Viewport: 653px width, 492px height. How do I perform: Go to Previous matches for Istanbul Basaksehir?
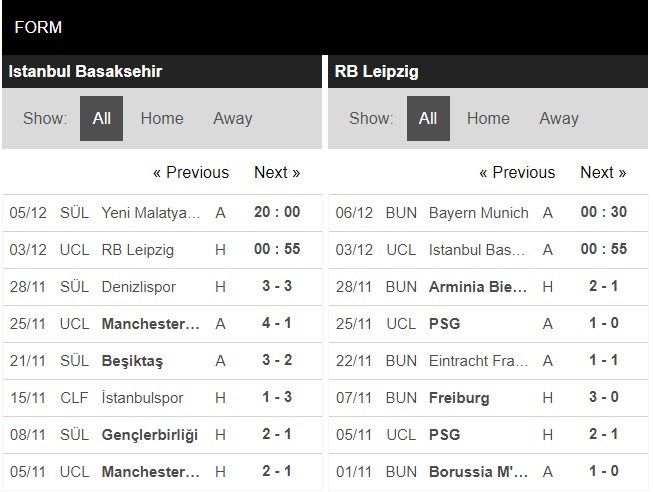coord(190,172)
